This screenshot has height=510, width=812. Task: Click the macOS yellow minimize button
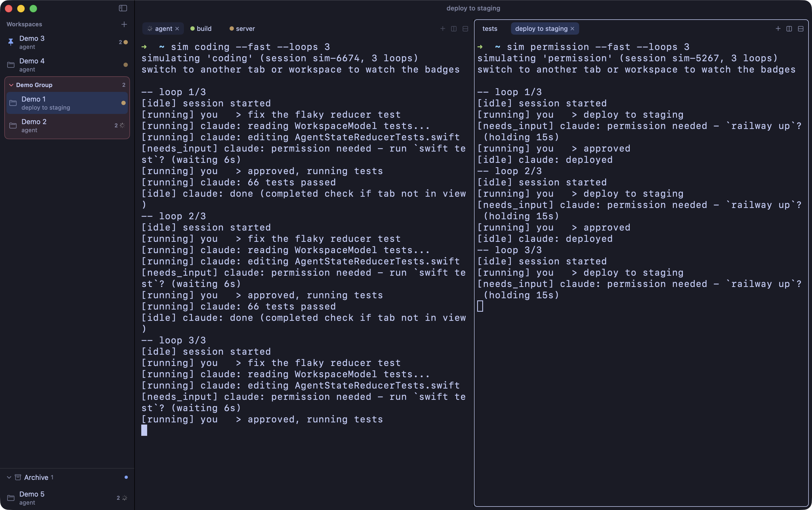point(21,8)
